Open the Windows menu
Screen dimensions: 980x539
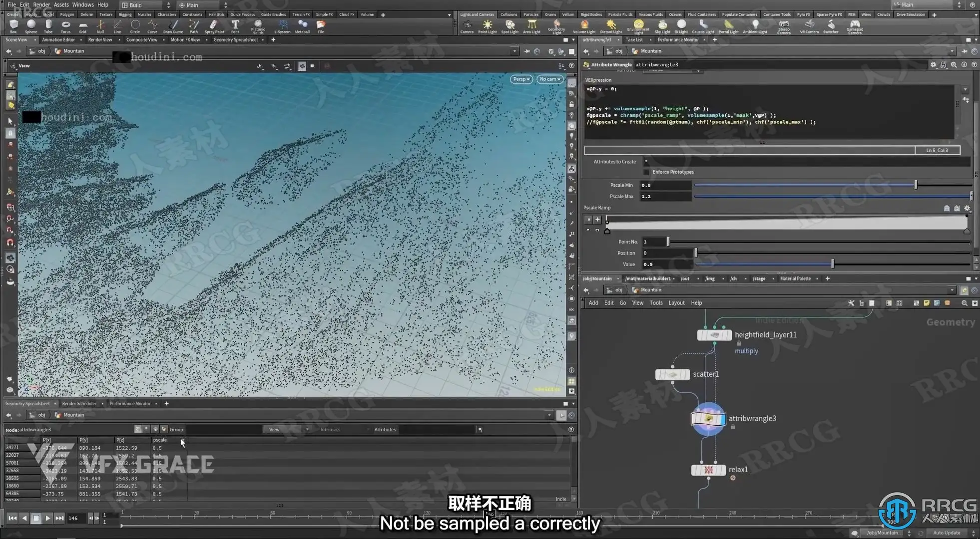(x=83, y=4)
